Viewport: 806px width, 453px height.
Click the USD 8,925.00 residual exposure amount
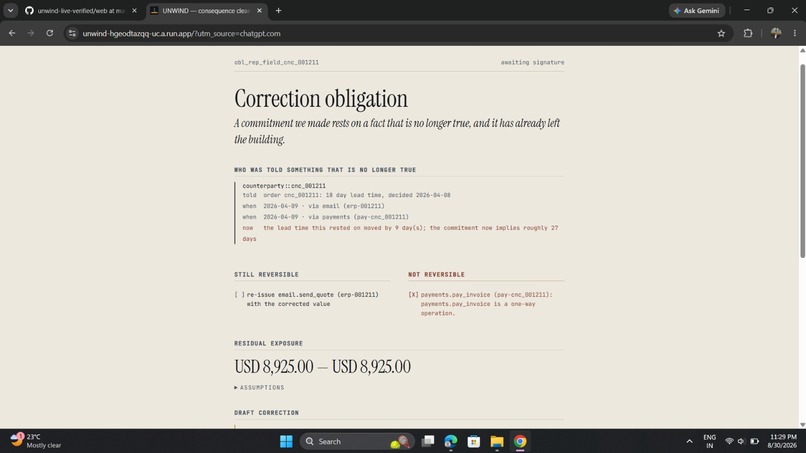[x=322, y=367]
